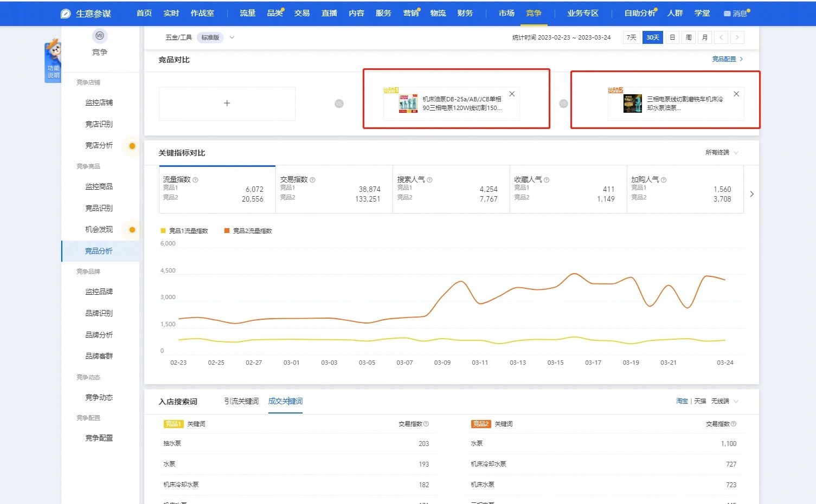Toggle the 竞品1流量指数 legend series
Image resolution: width=816 pixels, height=504 pixels.
[184, 231]
